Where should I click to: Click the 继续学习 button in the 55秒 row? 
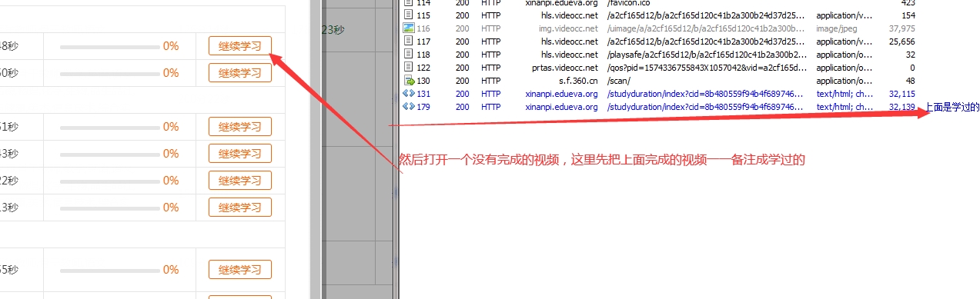(240, 270)
